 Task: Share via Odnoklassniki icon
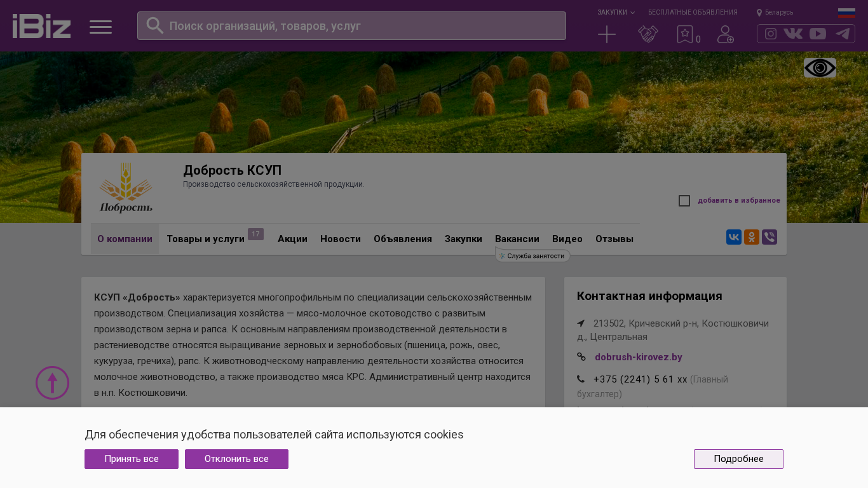pos(752,237)
